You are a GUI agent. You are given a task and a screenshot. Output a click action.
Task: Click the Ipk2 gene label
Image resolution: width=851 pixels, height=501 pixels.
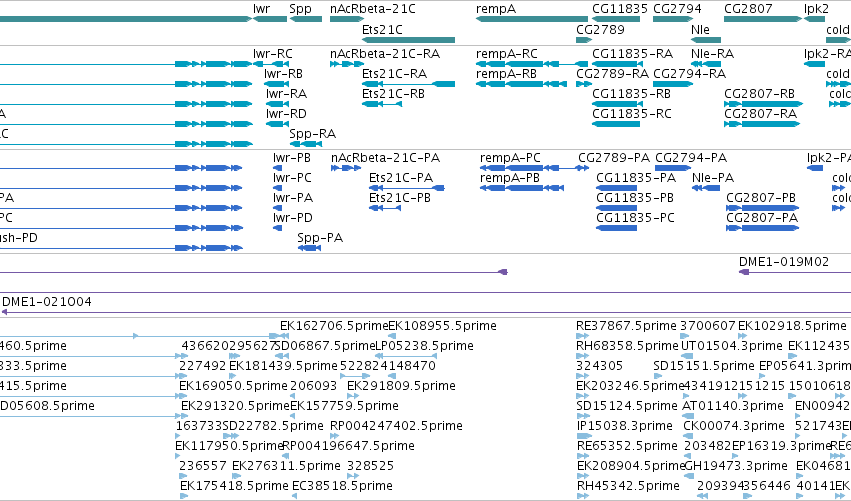pyautogui.click(x=816, y=9)
